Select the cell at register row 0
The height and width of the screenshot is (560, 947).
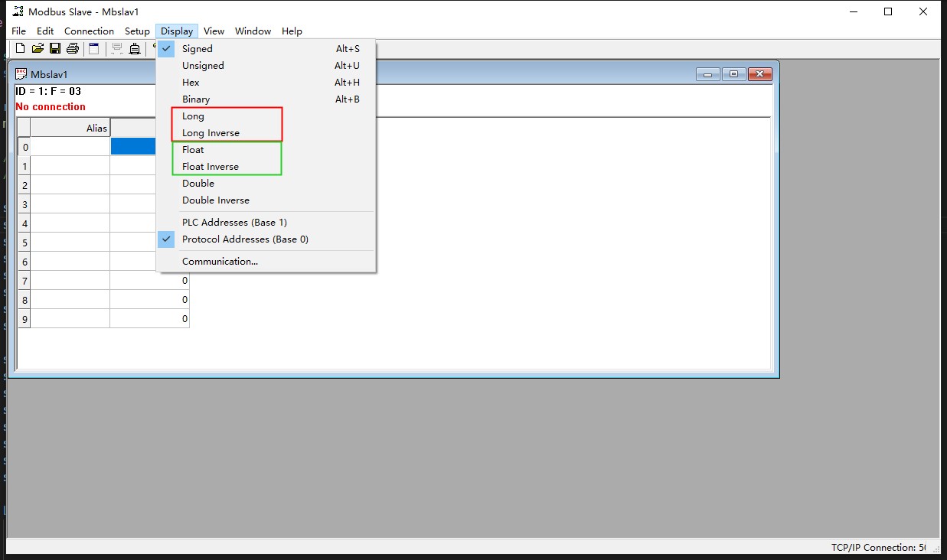pos(133,146)
